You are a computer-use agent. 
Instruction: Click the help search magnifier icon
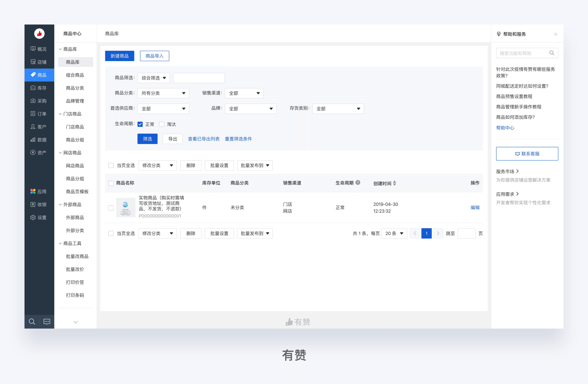coord(551,53)
